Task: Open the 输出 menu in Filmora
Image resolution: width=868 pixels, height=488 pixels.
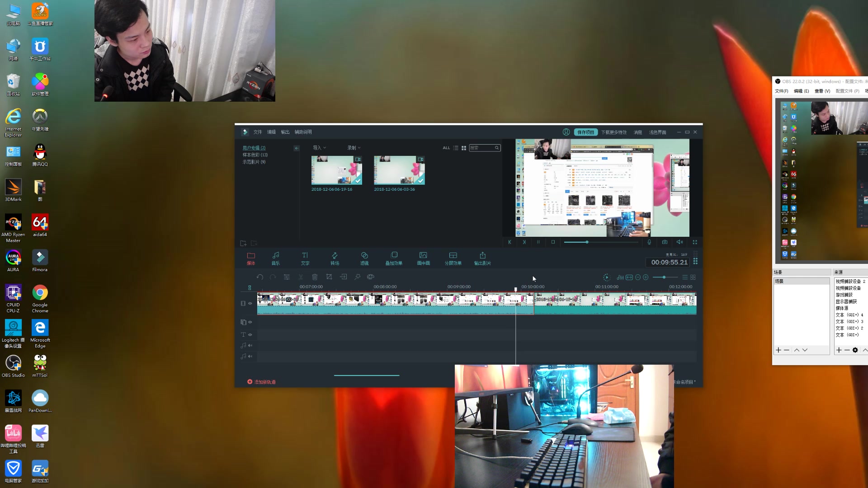Action: click(x=285, y=132)
